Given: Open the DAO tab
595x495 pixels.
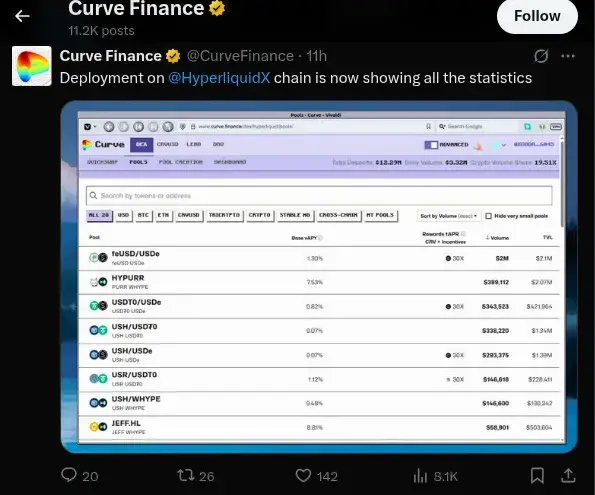Looking at the screenshot, I should (218, 144).
